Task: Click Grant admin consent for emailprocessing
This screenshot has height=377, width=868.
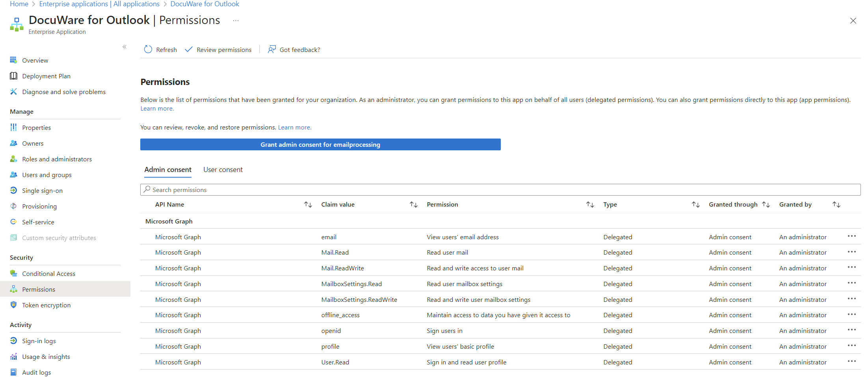Action: 320,144
